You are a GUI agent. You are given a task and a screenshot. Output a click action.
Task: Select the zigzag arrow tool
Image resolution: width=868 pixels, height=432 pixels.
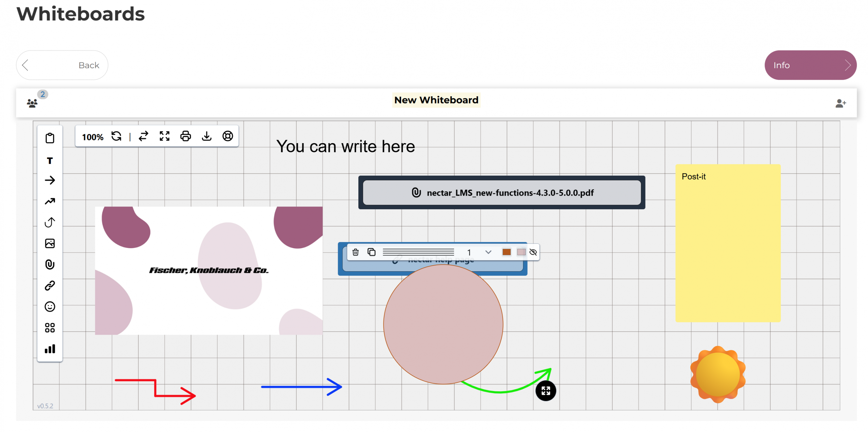pyautogui.click(x=50, y=201)
